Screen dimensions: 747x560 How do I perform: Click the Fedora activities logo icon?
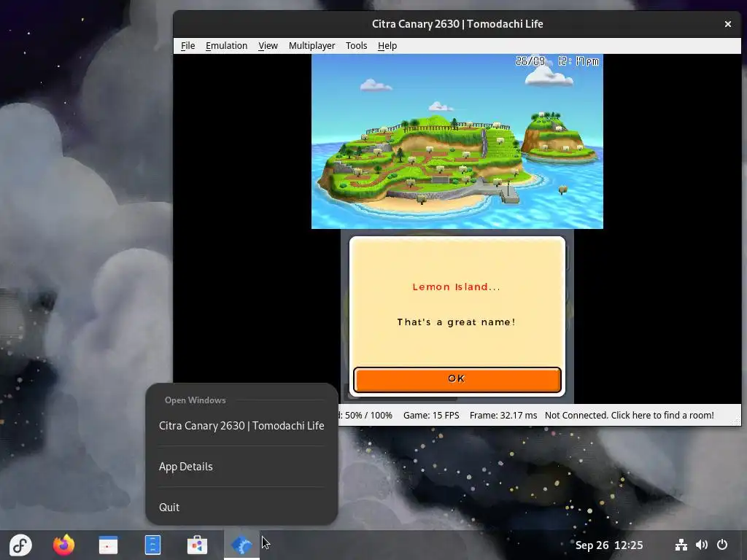(x=20, y=545)
